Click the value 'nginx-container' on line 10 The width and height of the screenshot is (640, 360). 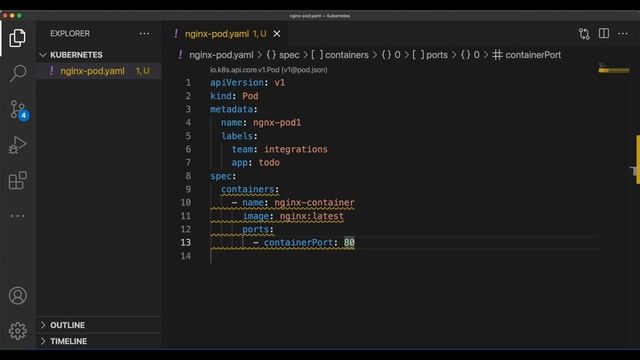(314, 202)
